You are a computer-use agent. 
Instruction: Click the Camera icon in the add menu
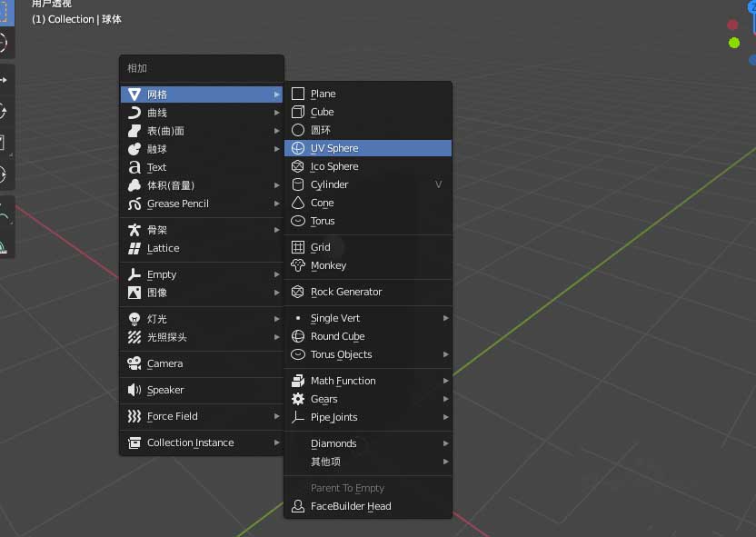pos(134,363)
